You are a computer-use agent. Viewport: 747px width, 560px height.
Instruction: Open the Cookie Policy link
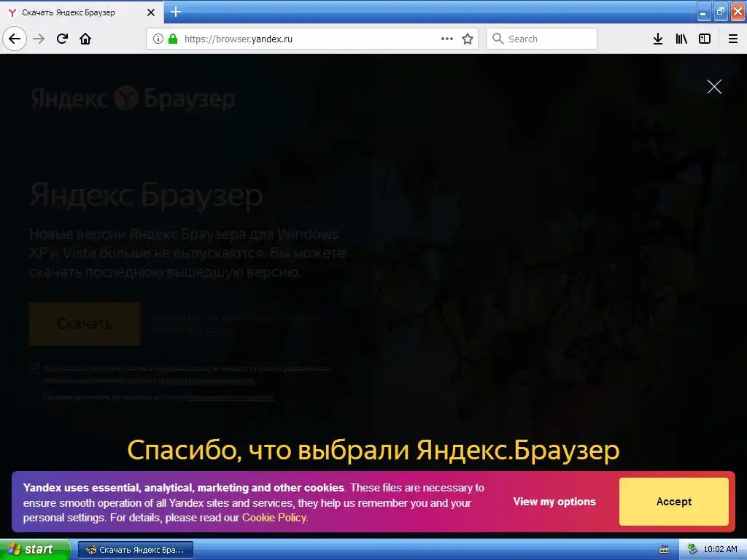pyautogui.click(x=274, y=518)
